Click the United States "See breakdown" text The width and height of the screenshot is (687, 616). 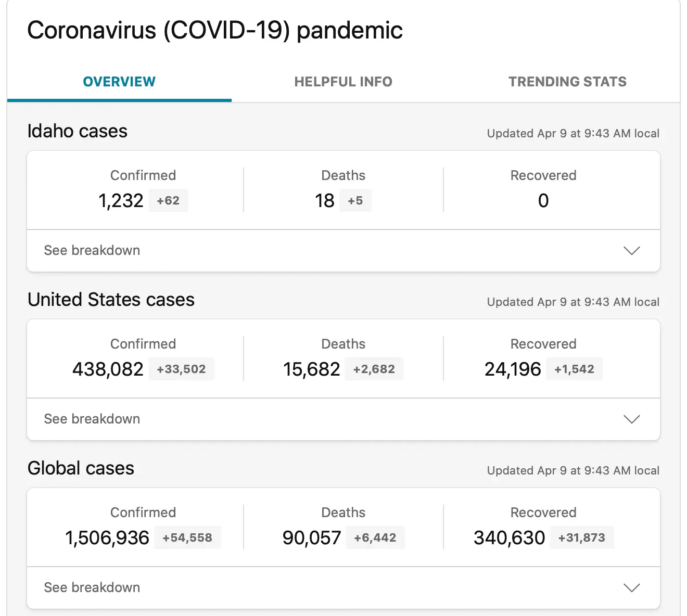[x=92, y=419]
